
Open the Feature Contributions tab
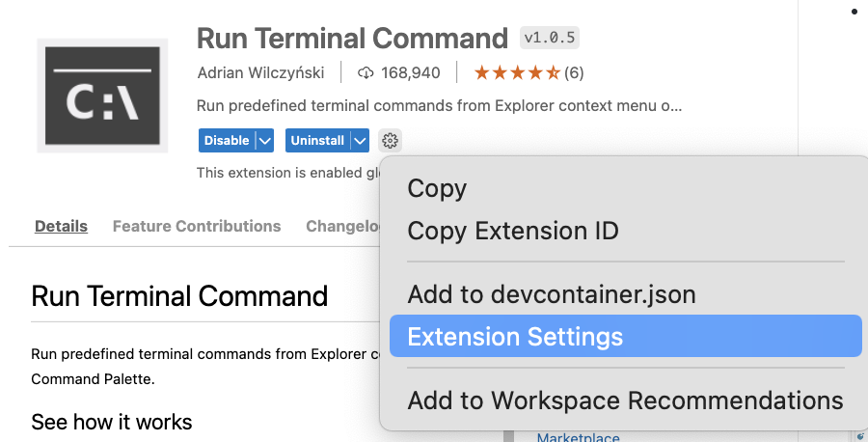tap(197, 226)
